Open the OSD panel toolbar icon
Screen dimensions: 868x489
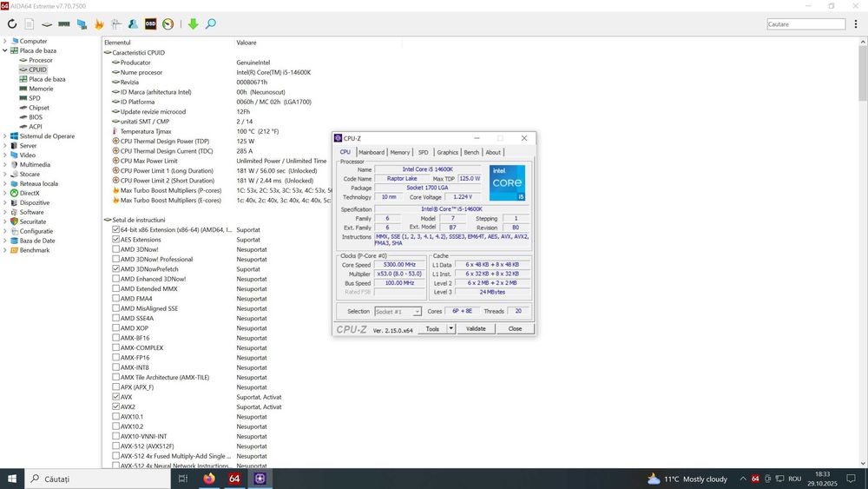pos(150,23)
